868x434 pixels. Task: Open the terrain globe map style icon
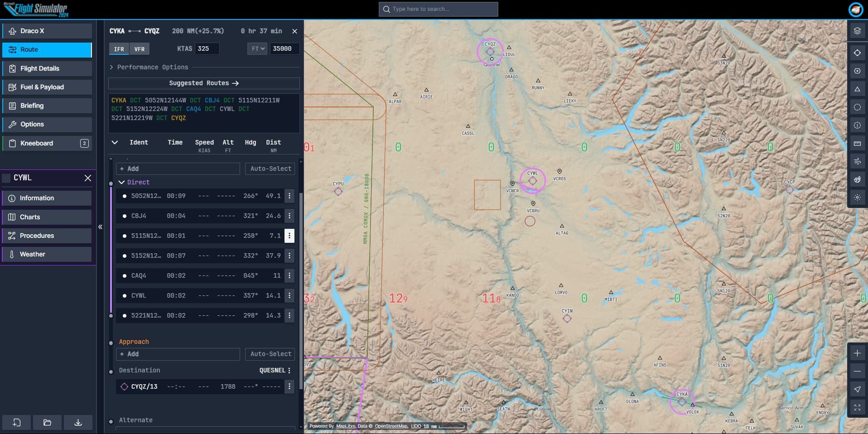coord(857,179)
